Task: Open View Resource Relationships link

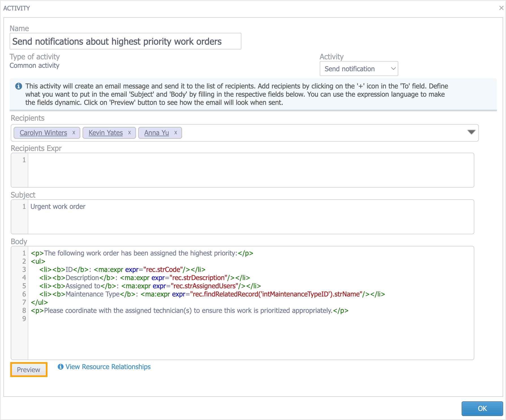Action: pyautogui.click(x=108, y=367)
